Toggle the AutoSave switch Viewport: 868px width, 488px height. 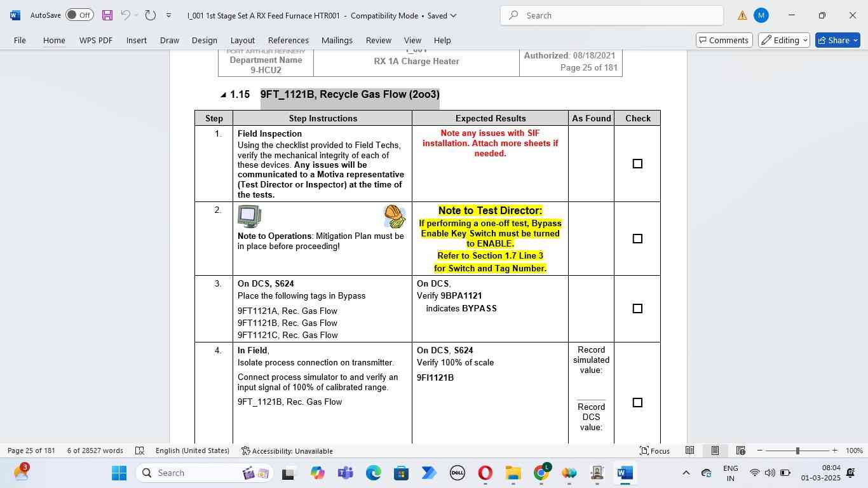79,15
